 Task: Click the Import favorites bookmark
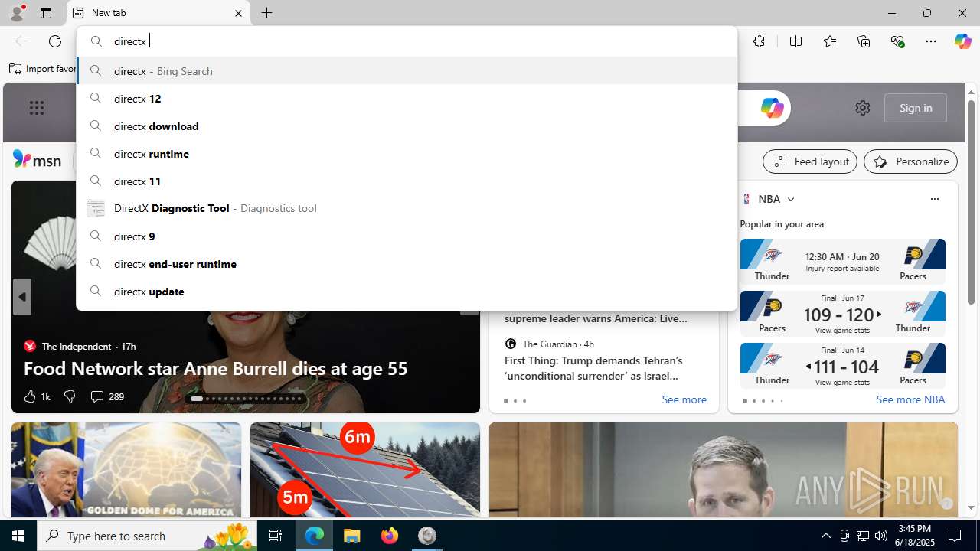(43, 69)
